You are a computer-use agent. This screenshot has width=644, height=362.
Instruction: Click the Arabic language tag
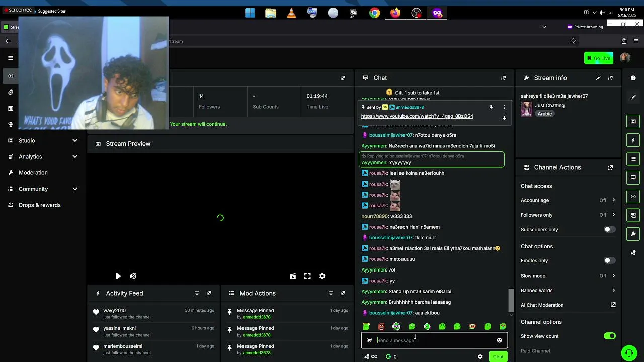point(545,114)
